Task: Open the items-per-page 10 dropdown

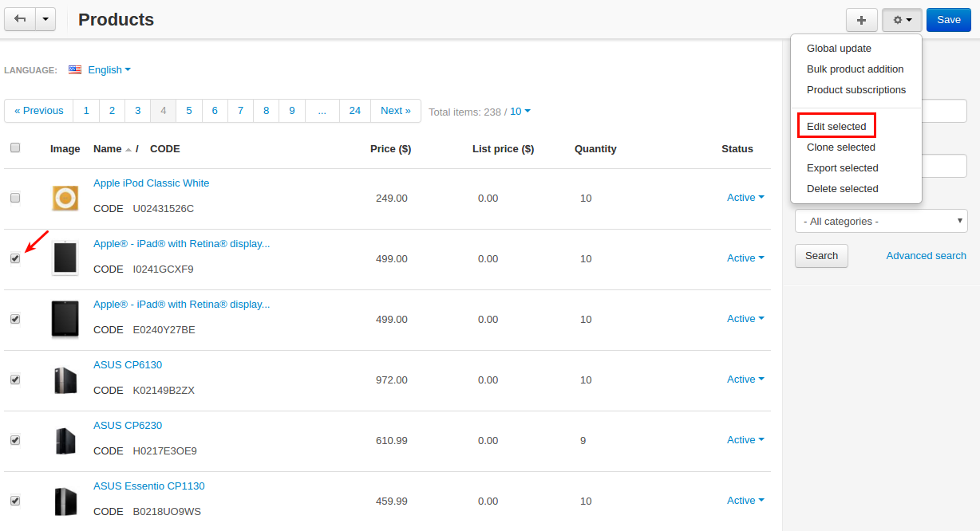Action: click(520, 112)
